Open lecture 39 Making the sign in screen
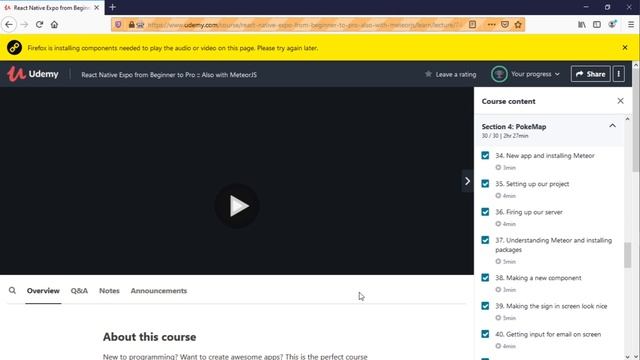This screenshot has width=640, height=360. 551,306
